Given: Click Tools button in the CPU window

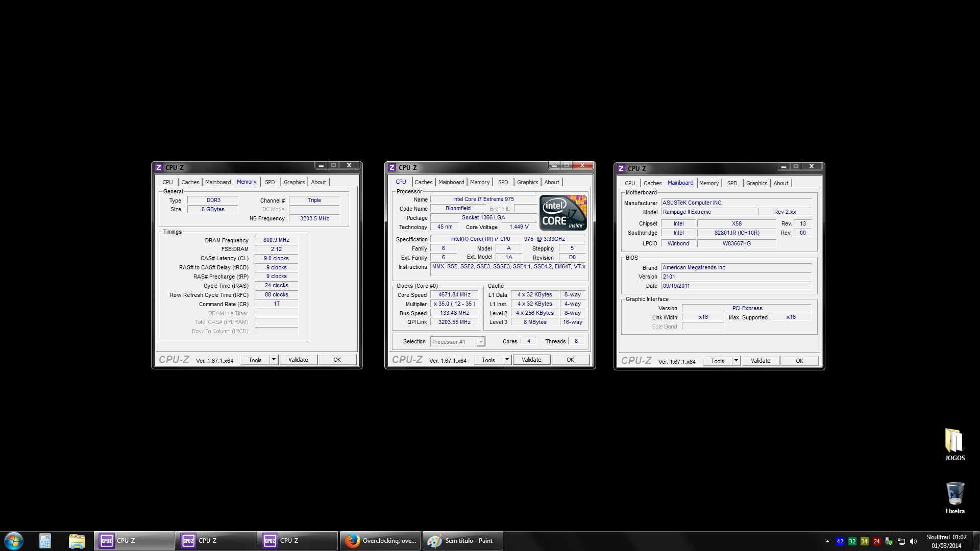Looking at the screenshot, I should coord(488,360).
